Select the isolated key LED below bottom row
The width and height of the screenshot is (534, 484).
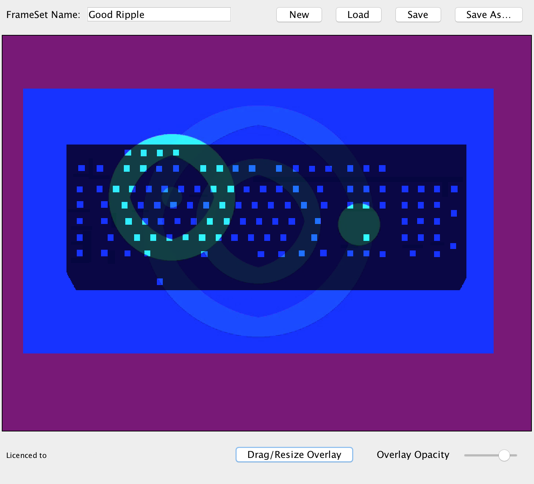coord(160,282)
